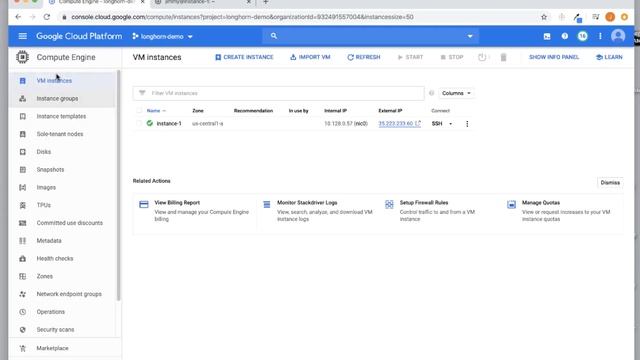Click the Security scans icon

pos(22,329)
